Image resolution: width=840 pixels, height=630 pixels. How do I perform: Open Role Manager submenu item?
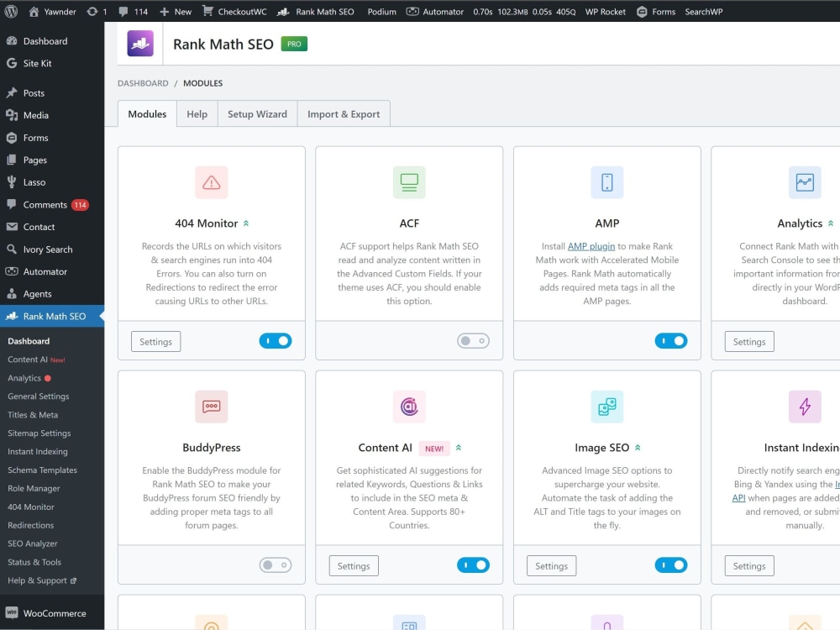coord(34,488)
